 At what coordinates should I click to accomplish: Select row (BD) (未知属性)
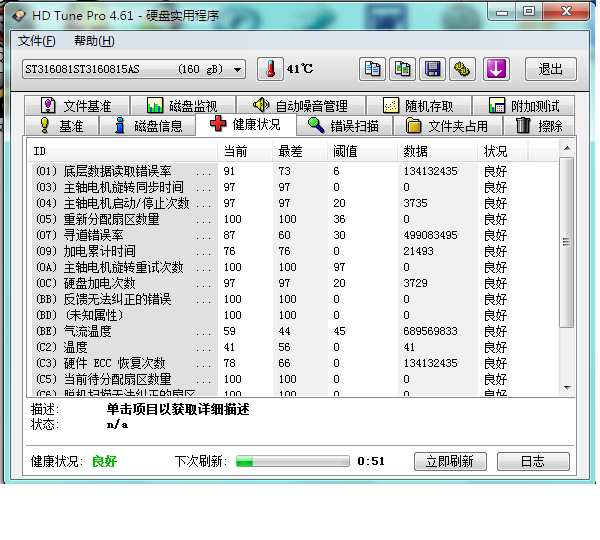[293, 315]
